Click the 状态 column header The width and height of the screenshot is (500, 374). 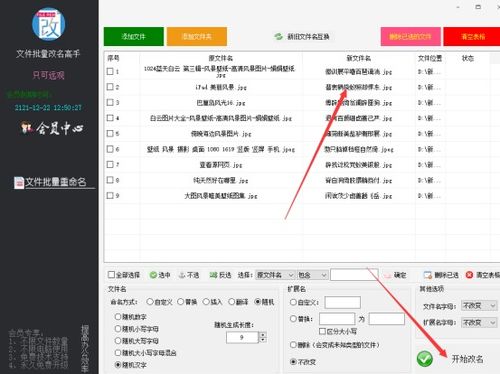tap(468, 58)
